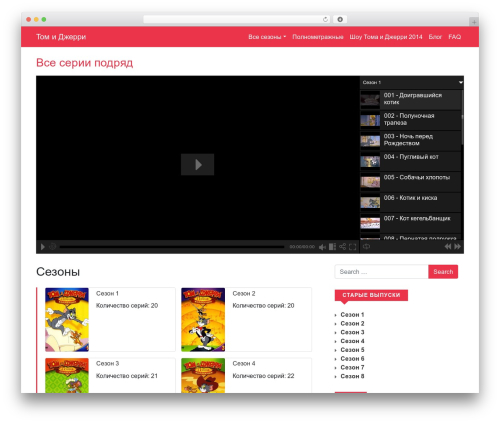Viewport: 500px width, 423px height.
Task: Open Сезон 5 in Старые выпуски list
Action: coord(352,350)
